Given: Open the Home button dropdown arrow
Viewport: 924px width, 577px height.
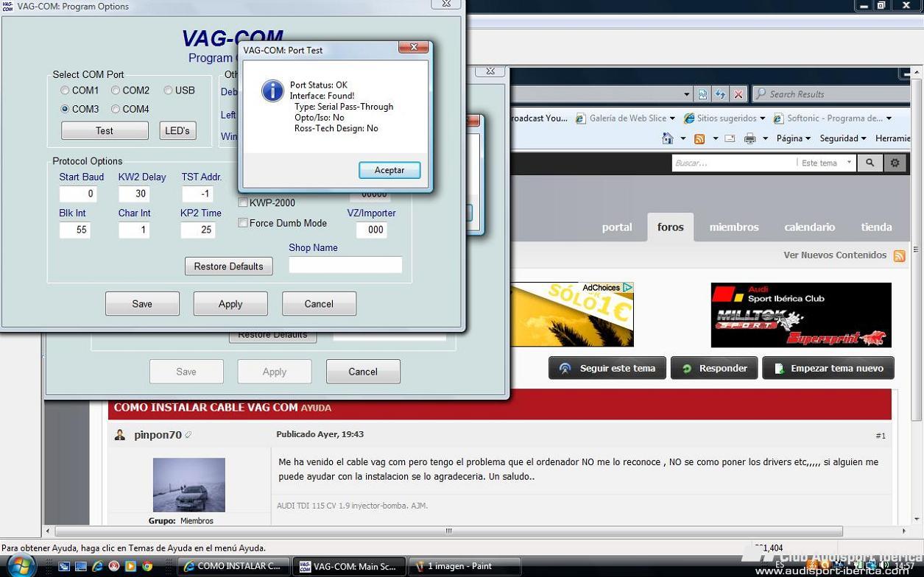Looking at the screenshot, I should 683,138.
